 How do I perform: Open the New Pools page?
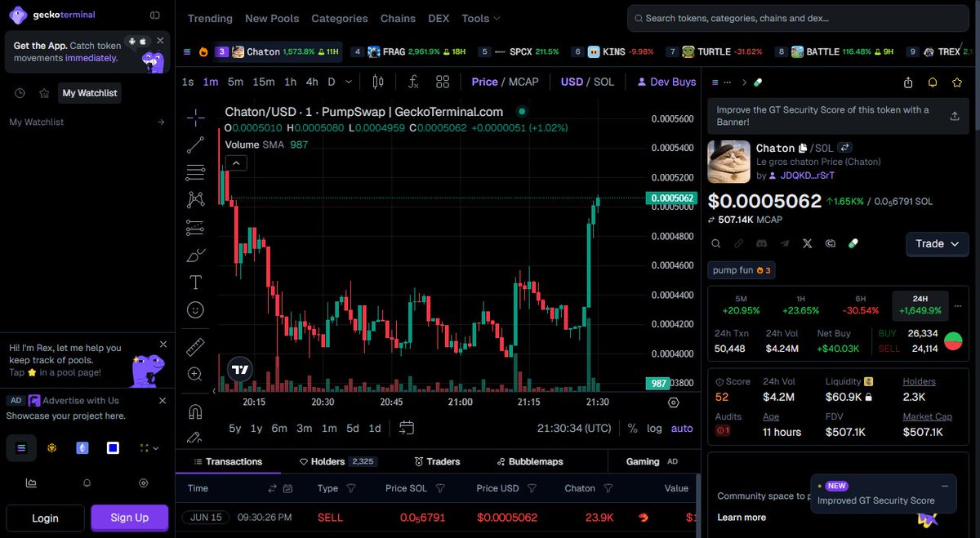(272, 18)
